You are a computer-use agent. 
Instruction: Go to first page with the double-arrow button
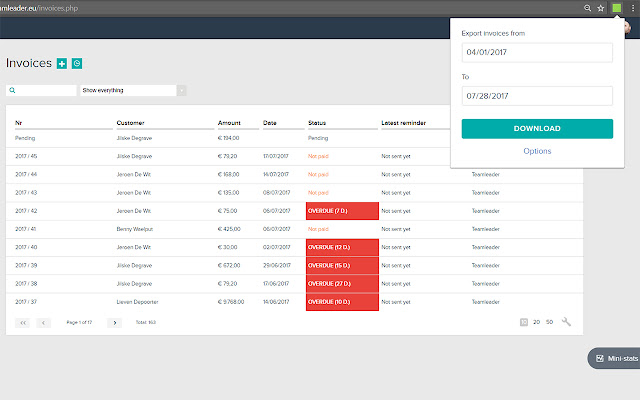(22, 323)
